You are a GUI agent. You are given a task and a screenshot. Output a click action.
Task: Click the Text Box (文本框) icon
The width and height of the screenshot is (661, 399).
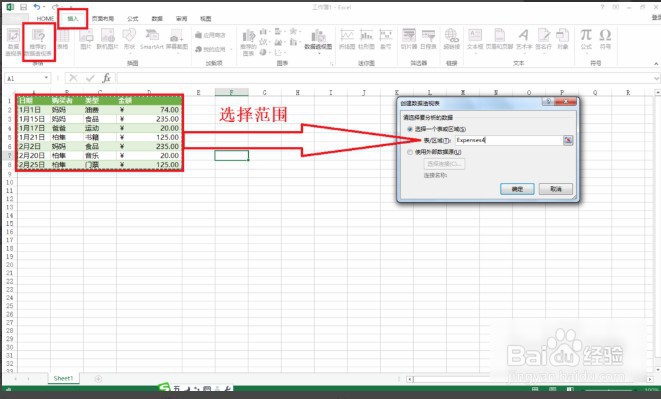pos(475,40)
